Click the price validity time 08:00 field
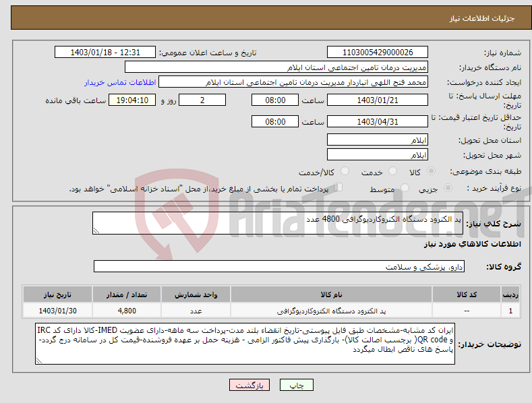The height and width of the screenshot is (403, 532). (x=275, y=121)
